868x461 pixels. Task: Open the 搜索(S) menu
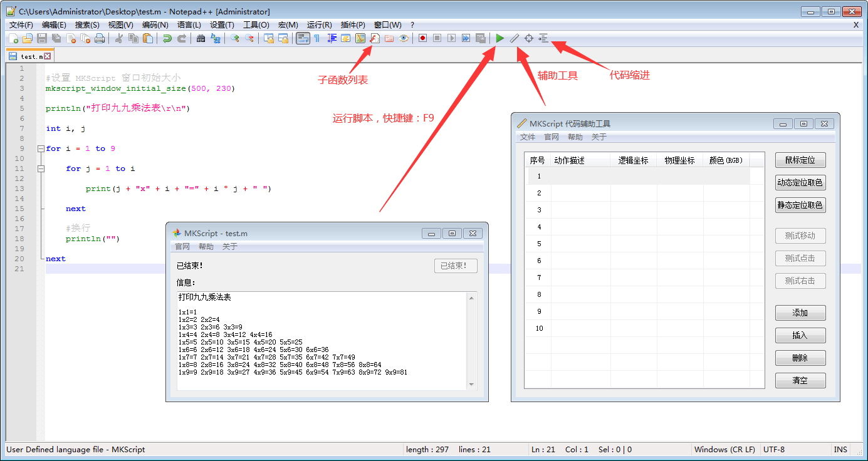[x=87, y=25]
